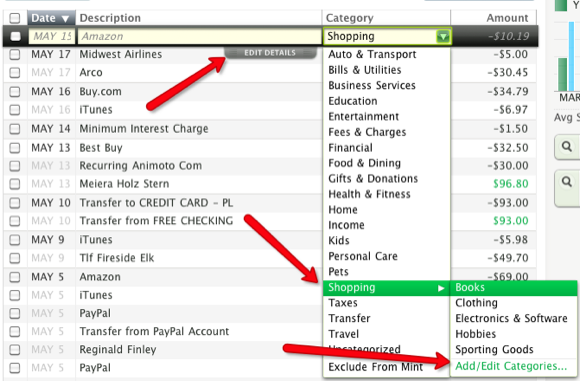The width and height of the screenshot is (580, 381).
Task: Check the box for Midwest Airlines row
Action: (x=15, y=54)
